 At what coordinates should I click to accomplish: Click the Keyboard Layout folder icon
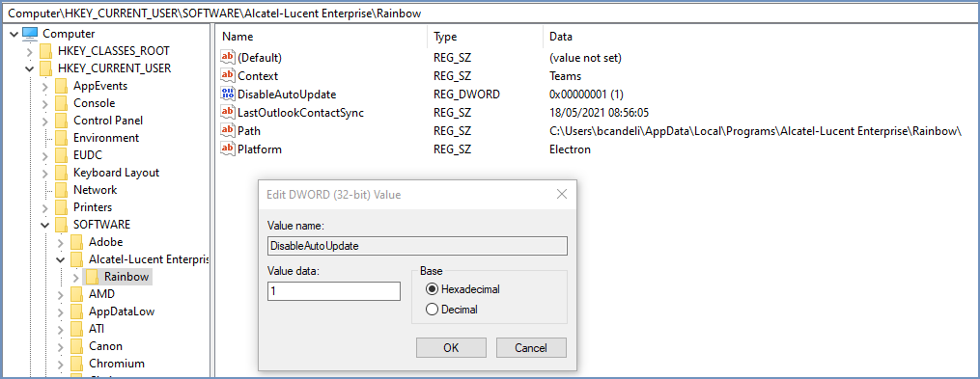click(61, 173)
